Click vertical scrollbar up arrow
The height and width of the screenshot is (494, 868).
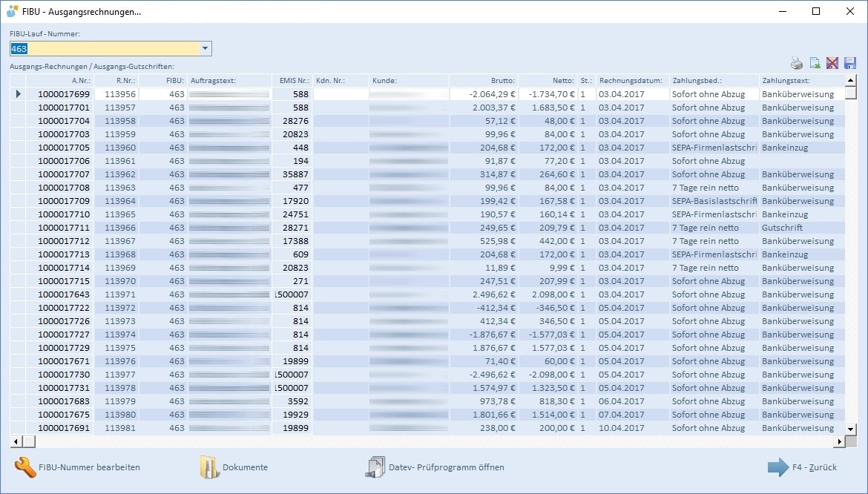point(851,80)
